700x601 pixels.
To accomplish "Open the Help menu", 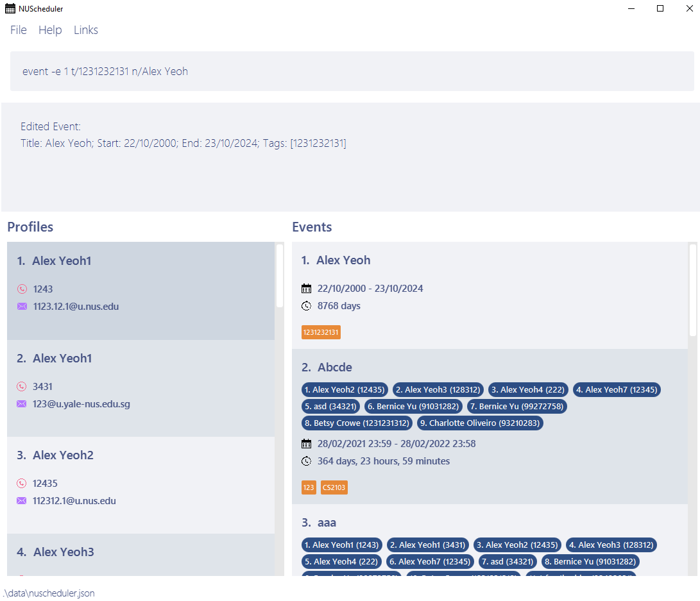I will [50, 30].
